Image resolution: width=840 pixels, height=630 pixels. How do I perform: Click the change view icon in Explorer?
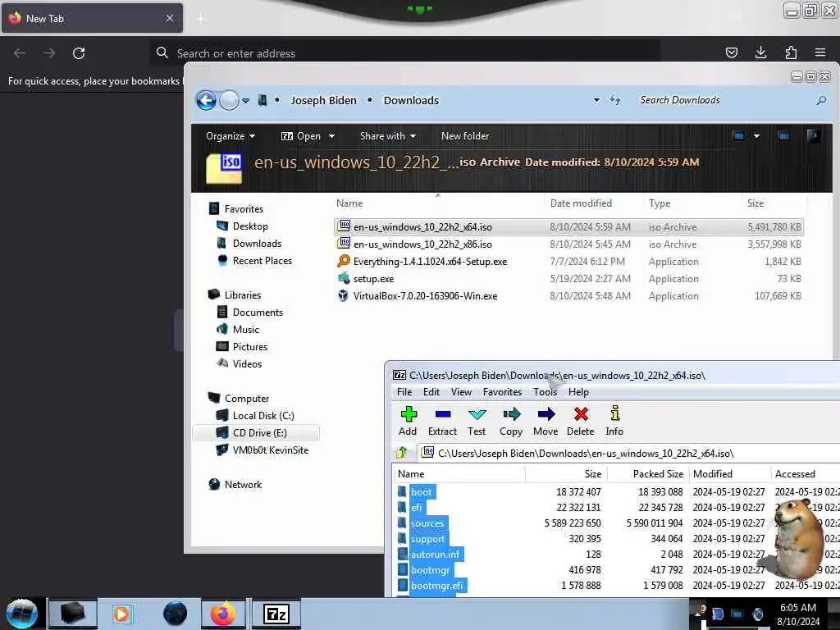pyautogui.click(x=739, y=136)
